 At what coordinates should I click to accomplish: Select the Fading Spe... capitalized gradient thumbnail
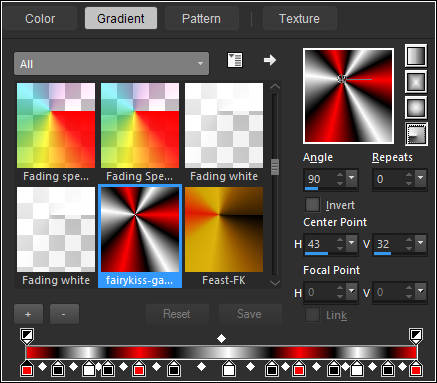[140, 125]
